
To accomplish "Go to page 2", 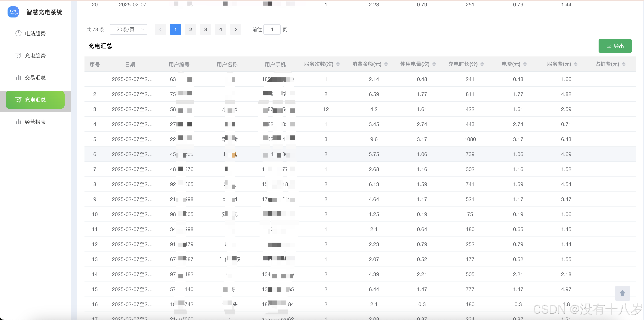I will 191,29.
